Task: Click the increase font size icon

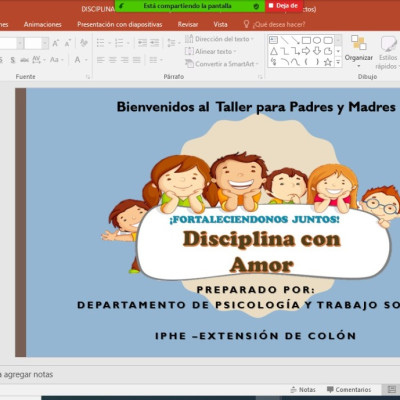Action: (x=55, y=43)
